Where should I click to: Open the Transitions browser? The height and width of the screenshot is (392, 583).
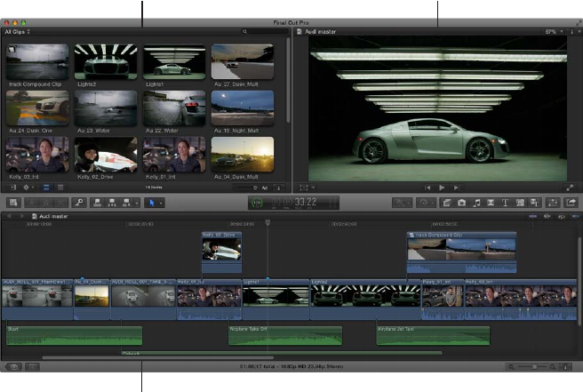491,203
